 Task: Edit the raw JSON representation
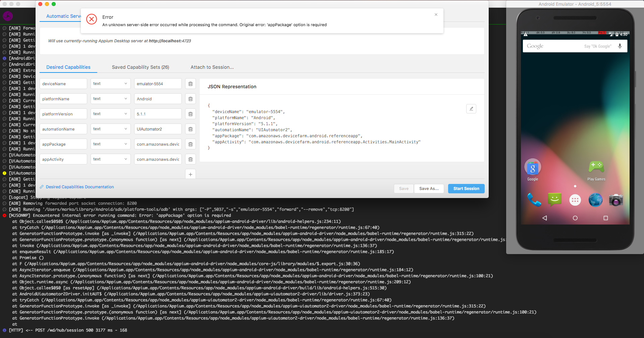471,108
